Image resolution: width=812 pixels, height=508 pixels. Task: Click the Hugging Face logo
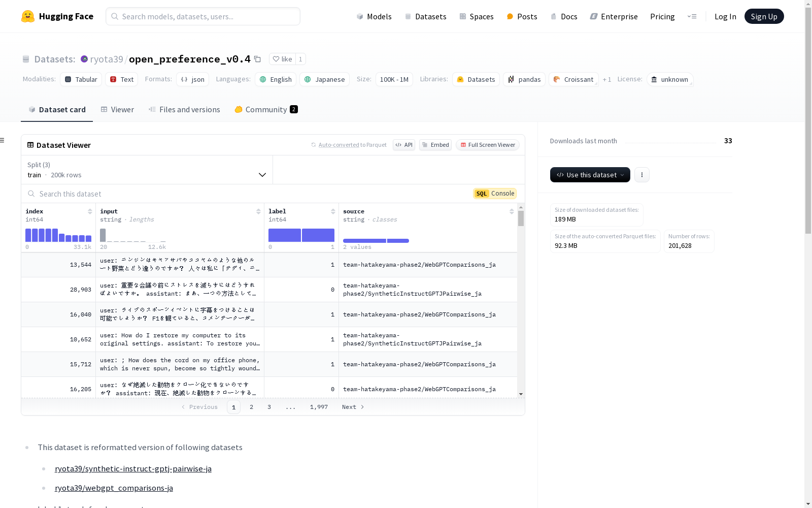[57, 16]
